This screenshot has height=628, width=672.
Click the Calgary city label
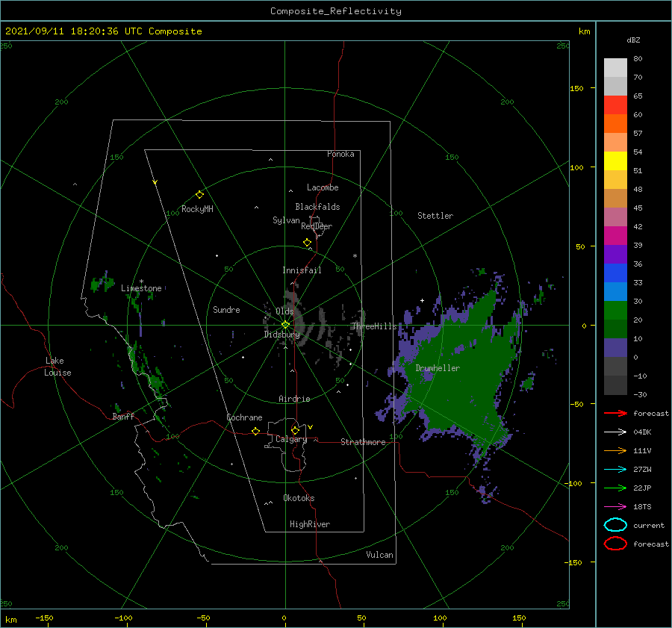[x=291, y=439]
